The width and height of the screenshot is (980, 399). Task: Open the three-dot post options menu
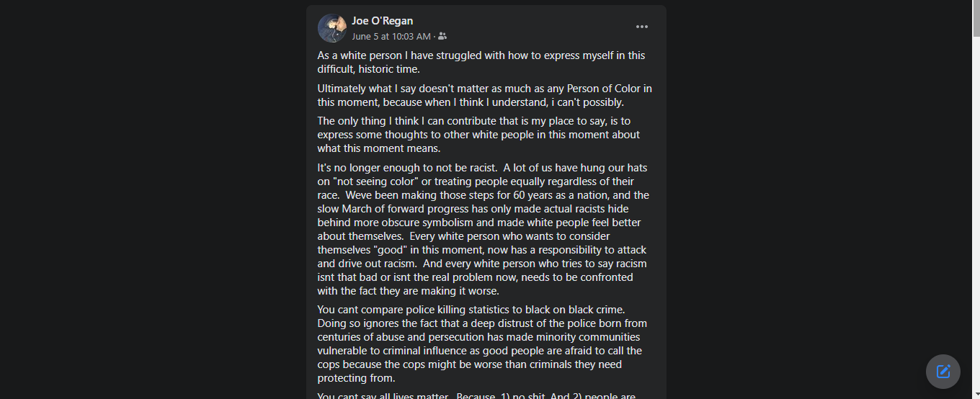[x=641, y=27]
